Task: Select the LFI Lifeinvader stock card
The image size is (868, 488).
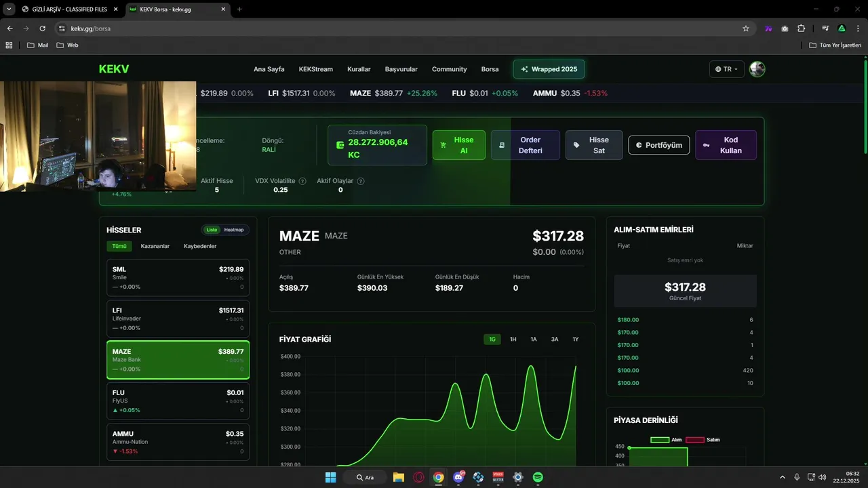Action: (x=178, y=319)
